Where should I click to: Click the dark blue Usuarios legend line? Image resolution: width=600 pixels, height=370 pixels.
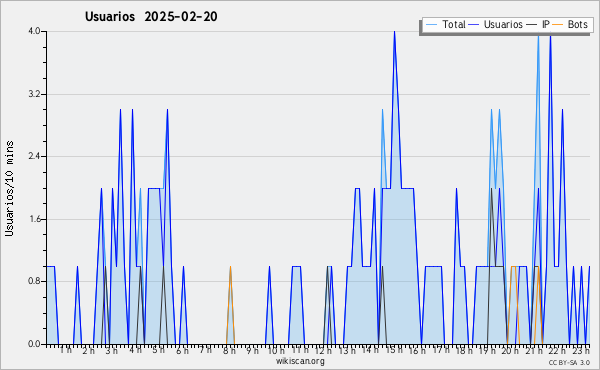pyautogui.click(x=474, y=25)
